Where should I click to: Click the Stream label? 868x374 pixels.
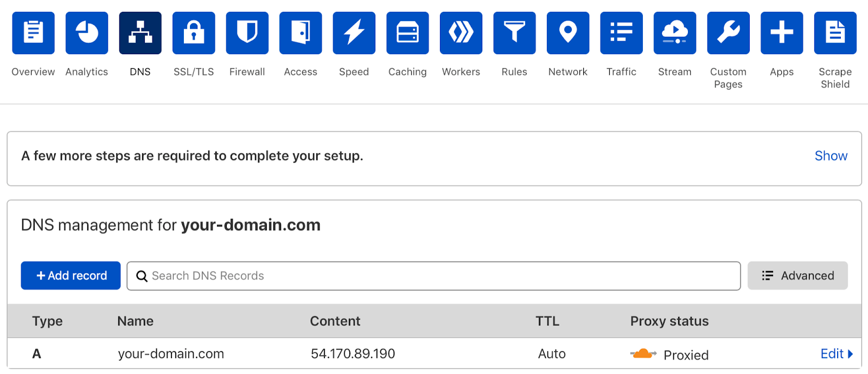[675, 72]
